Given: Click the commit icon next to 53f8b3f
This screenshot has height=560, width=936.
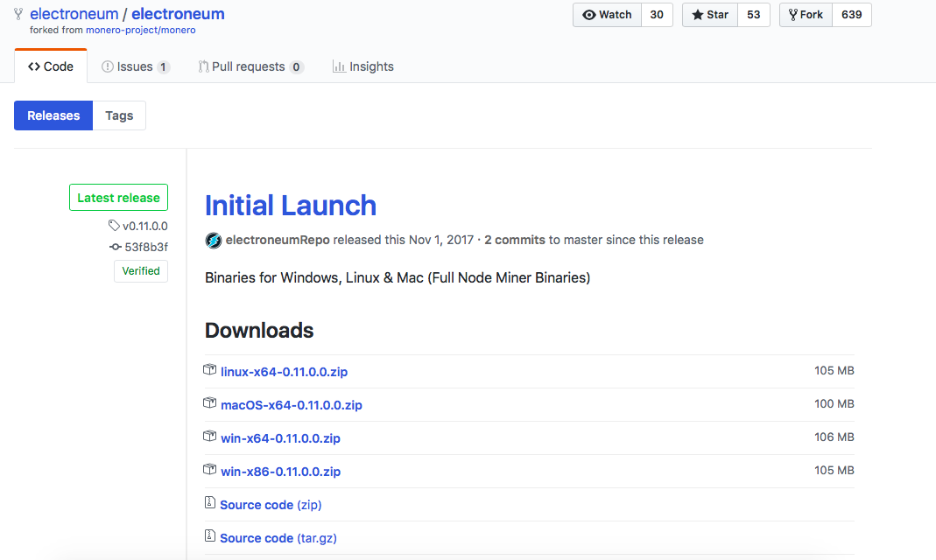Looking at the screenshot, I should (116, 246).
